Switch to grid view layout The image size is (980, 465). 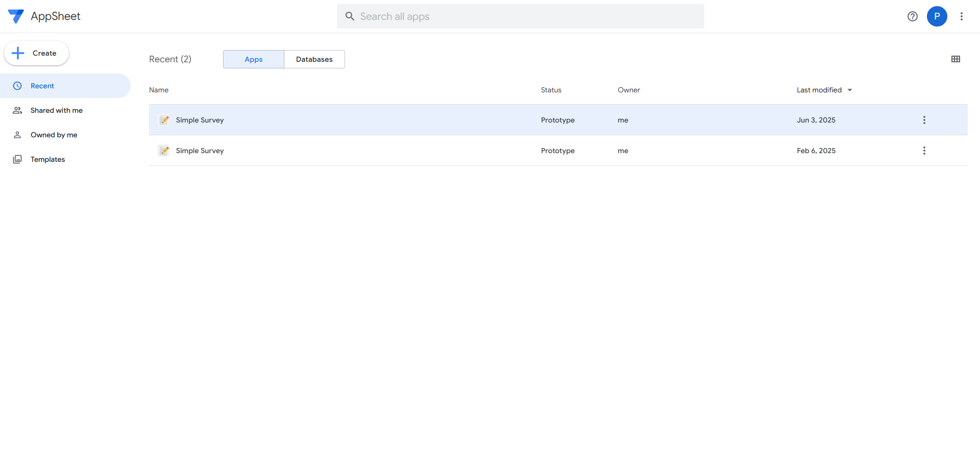coord(955,59)
